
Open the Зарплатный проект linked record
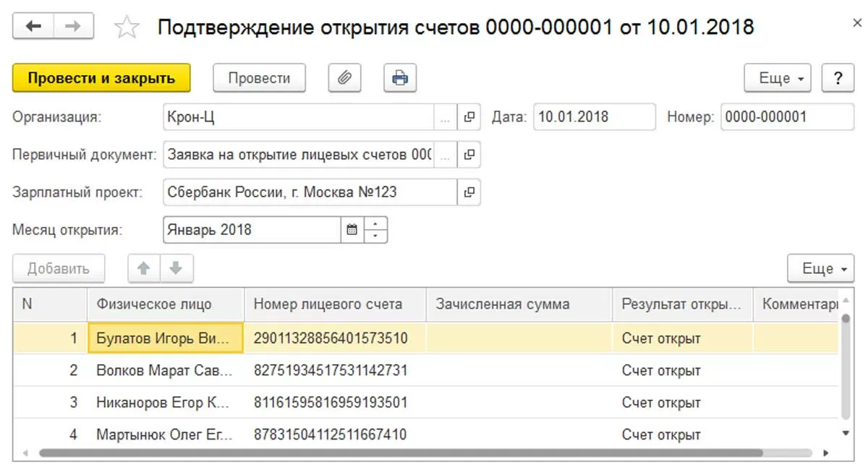[x=469, y=192]
